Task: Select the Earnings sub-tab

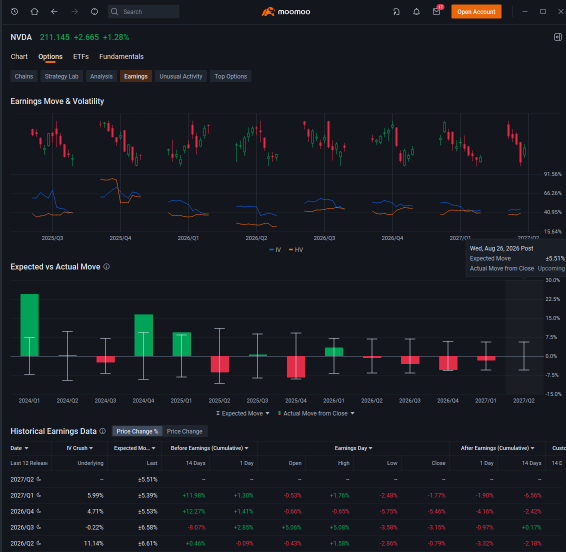Action: [x=136, y=76]
